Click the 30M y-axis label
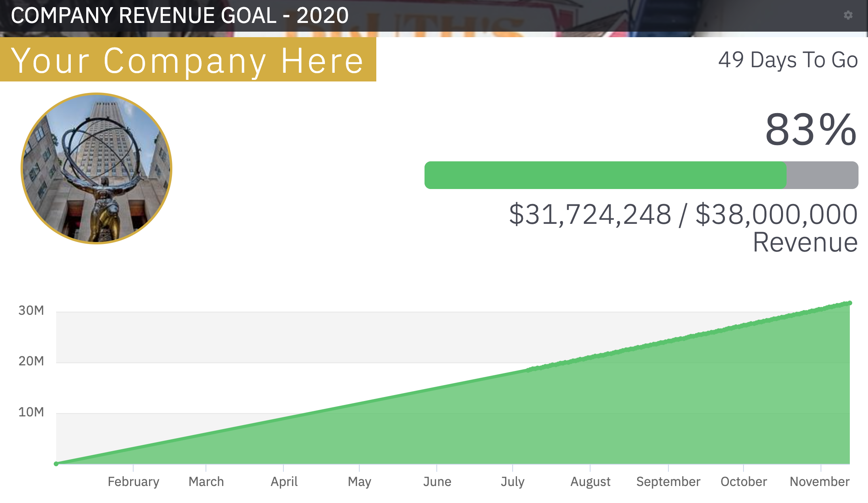This screenshot has height=503, width=868. tap(31, 310)
